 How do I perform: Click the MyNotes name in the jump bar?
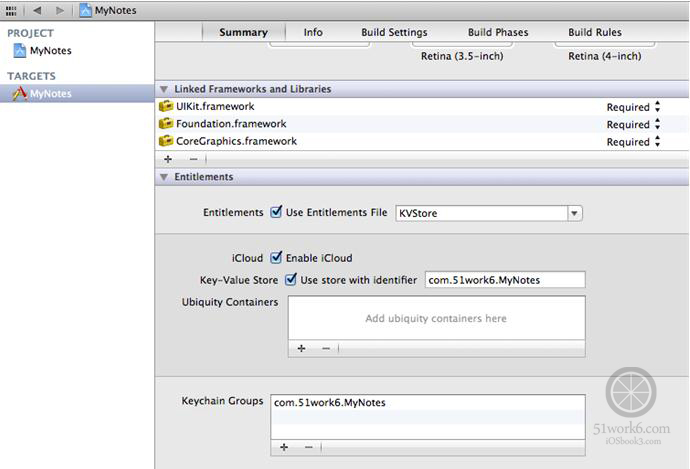click(x=116, y=11)
